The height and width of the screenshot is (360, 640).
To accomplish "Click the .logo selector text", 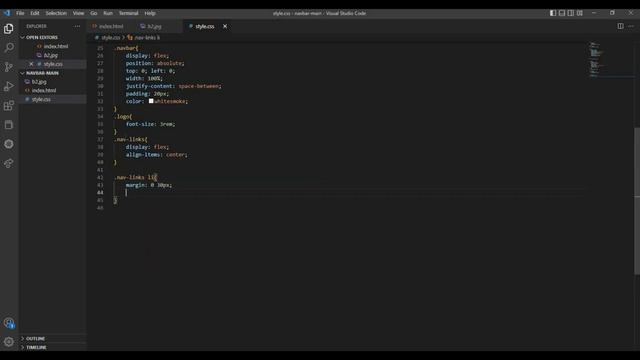I will pos(122,117).
